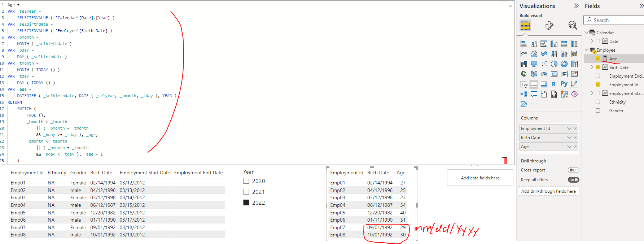The width and height of the screenshot is (644, 244).
Task: Insert the Q&A speech bubble visual
Action: [534, 94]
